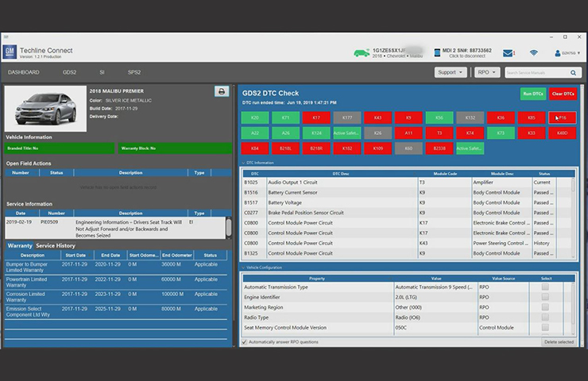588x381 pixels.
Task: Click the Wi-Fi signal status icon
Action: tap(534, 53)
